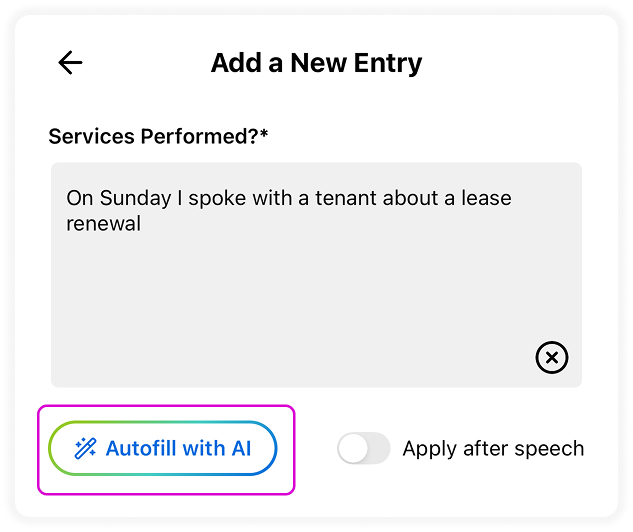Focus the Services Performed text area
Image resolution: width=633 pixels, height=532 pixels.
pos(316,275)
